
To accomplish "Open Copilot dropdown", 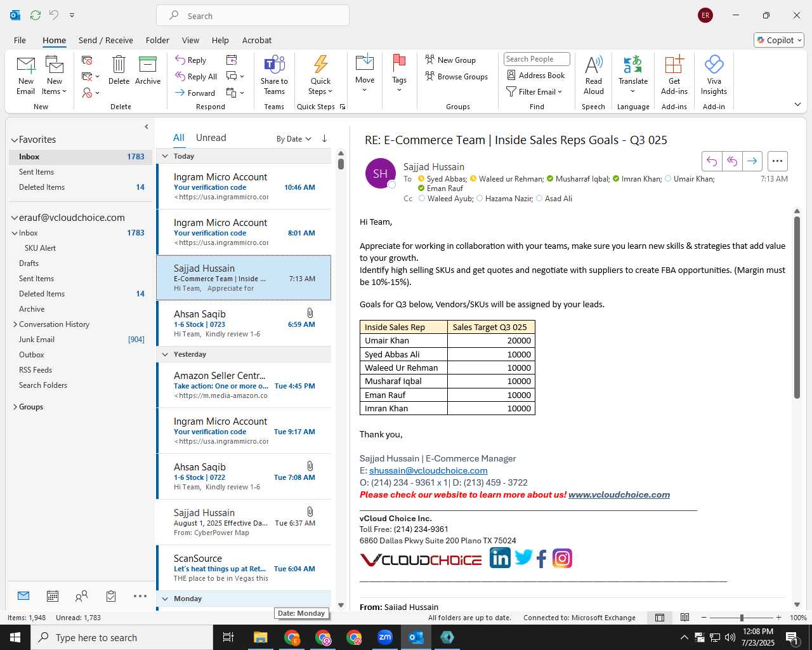I will tap(779, 40).
